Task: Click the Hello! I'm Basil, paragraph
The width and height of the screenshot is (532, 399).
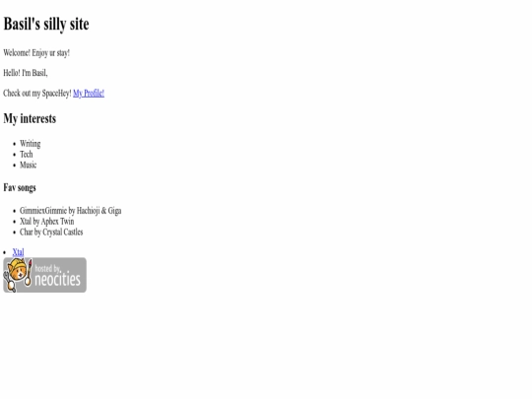Action: 26,73
